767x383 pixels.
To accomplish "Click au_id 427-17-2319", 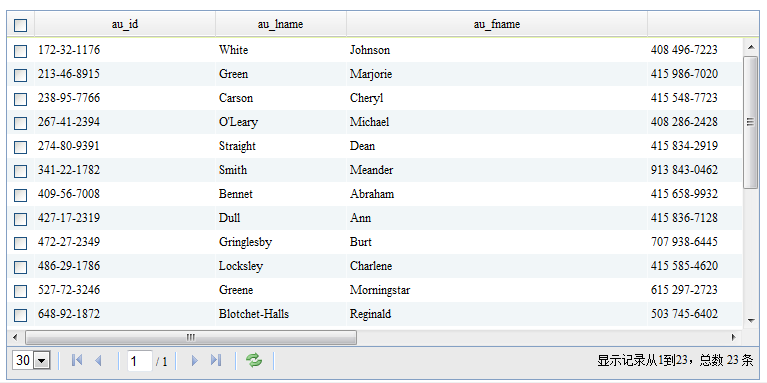I will pos(69,218).
